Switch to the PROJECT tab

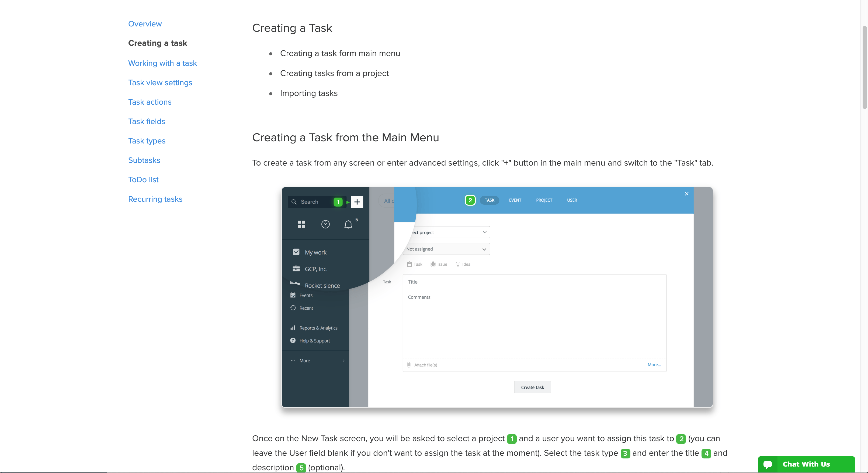pyautogui.click(x=544, y=200)
